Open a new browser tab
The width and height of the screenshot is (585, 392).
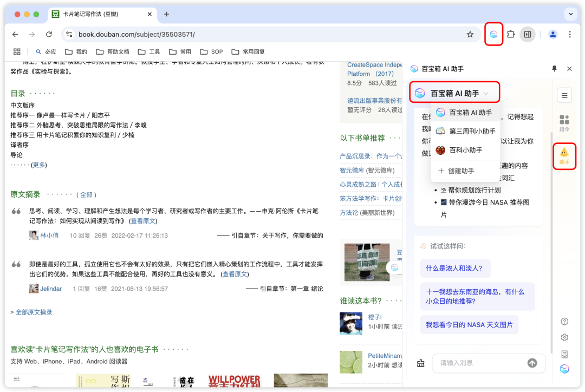[x=166, y=14]
